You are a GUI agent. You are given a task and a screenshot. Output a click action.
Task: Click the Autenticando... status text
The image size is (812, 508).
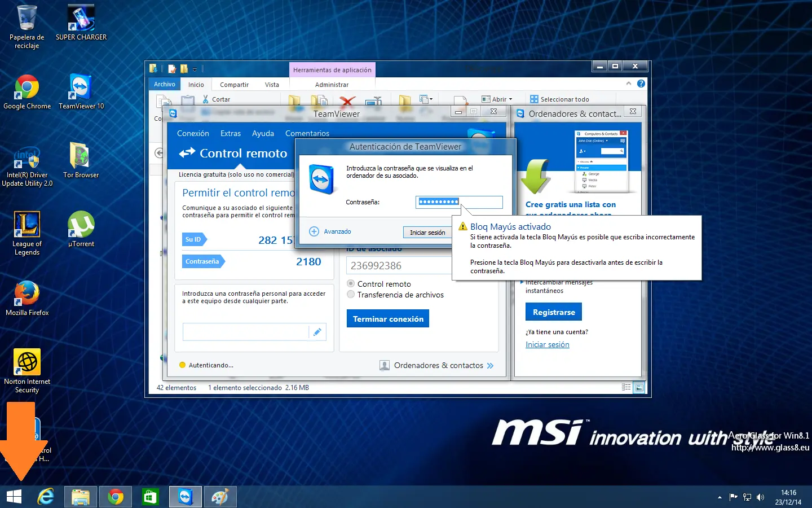(211, 365)
